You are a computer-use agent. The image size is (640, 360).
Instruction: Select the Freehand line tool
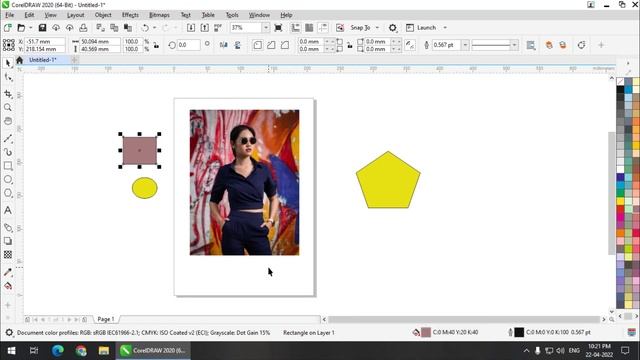(x=8, y=139)
